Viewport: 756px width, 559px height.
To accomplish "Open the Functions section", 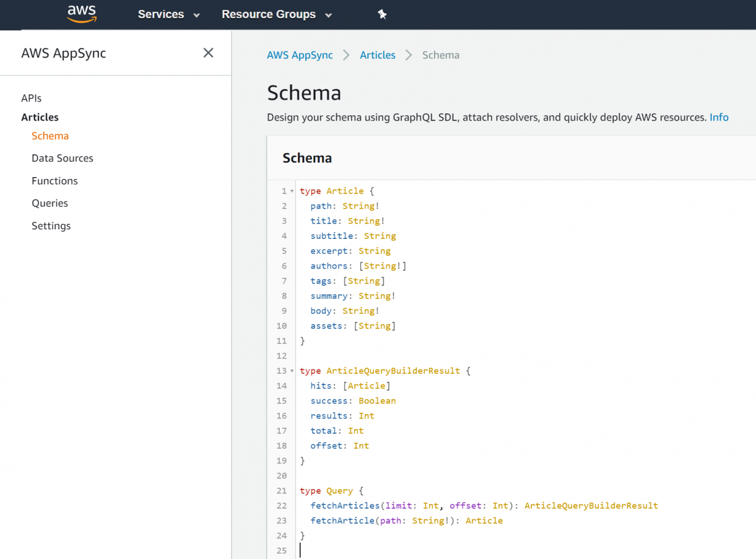I will (54, 181).
